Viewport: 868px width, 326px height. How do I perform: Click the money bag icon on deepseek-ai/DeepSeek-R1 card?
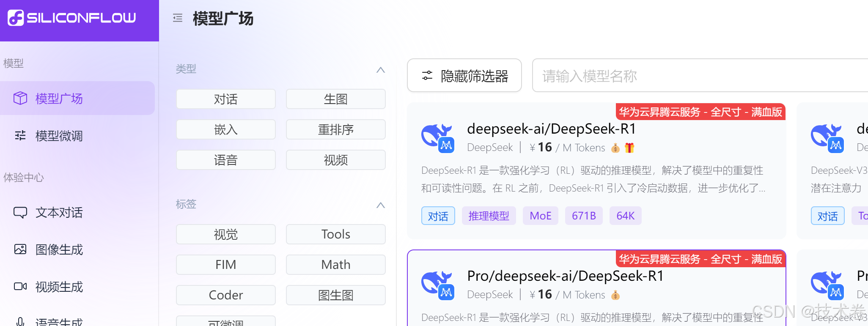point(615,148)
